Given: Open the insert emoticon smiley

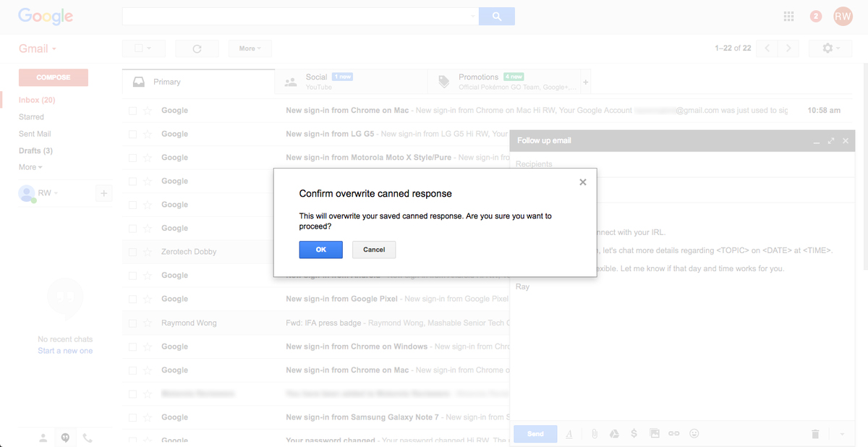Looking at the screenshot, I should click(694, 433).
